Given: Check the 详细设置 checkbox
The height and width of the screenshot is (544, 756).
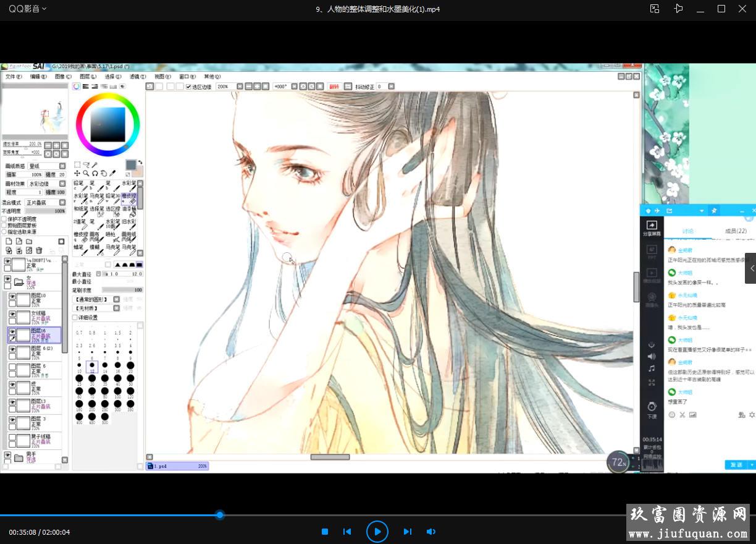Looking at the screenshot, I should coord(75,318).
